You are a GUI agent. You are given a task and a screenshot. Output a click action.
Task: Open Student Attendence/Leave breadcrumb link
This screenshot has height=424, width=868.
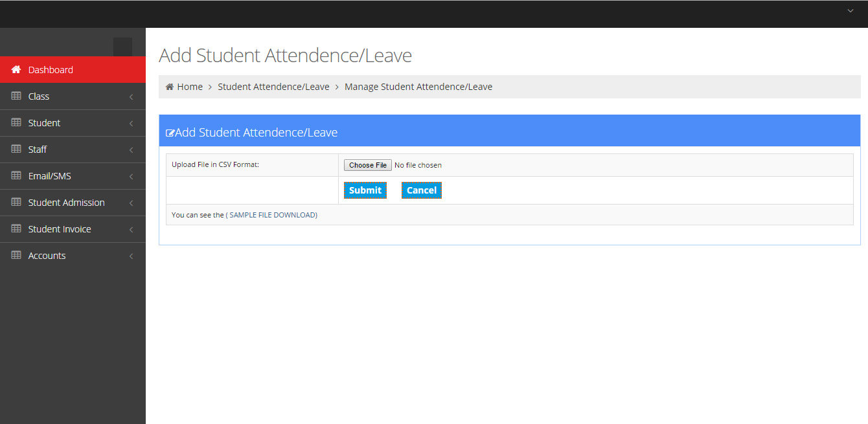coord(273,87)
